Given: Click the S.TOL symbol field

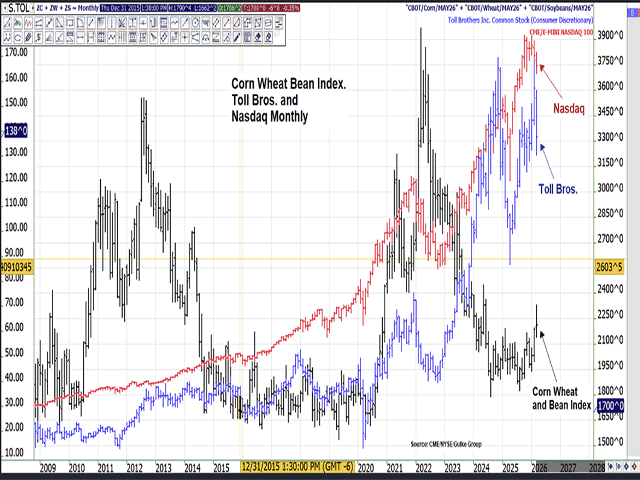Looking at the screenshot, I should pos(18,8).
